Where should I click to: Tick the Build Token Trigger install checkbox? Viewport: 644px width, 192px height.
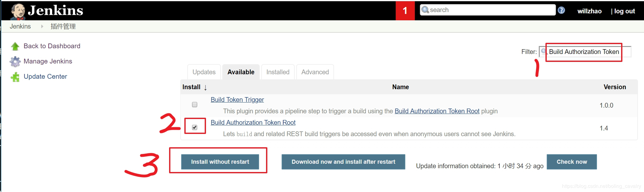point(195,104)
